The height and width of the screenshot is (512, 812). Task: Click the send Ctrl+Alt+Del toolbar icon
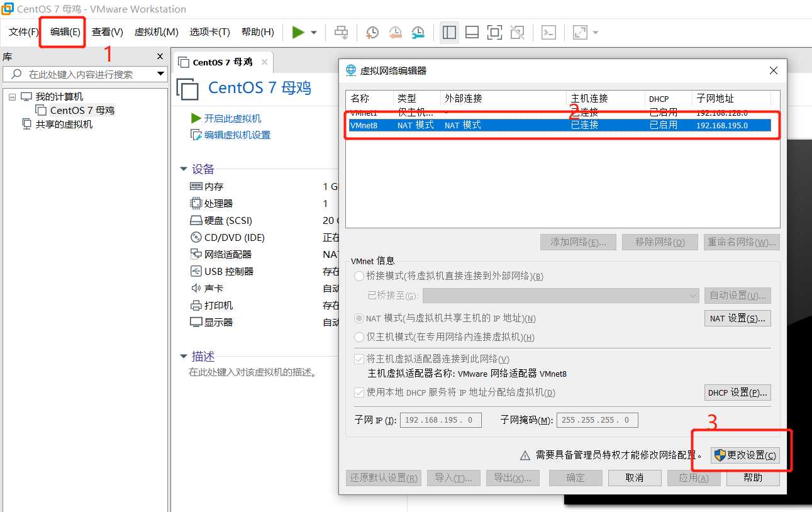341,32
